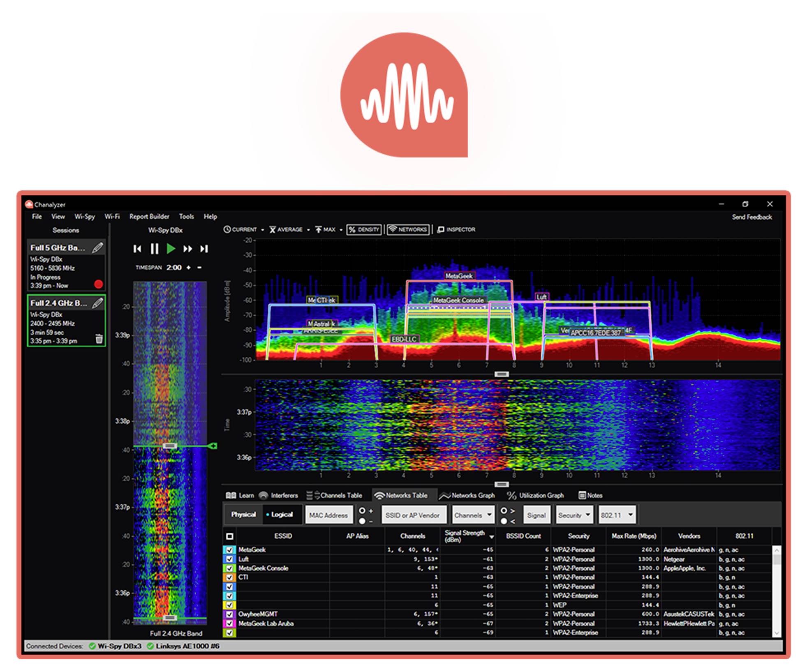Open the Security filter dropdown
This screenshot has height=672, width=807.
[x=573, y=514]
